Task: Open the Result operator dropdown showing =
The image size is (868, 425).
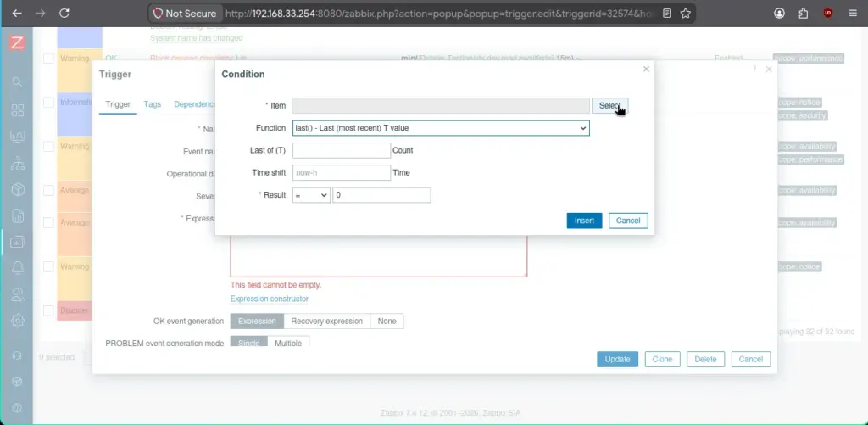Action: tap(311, 195)
